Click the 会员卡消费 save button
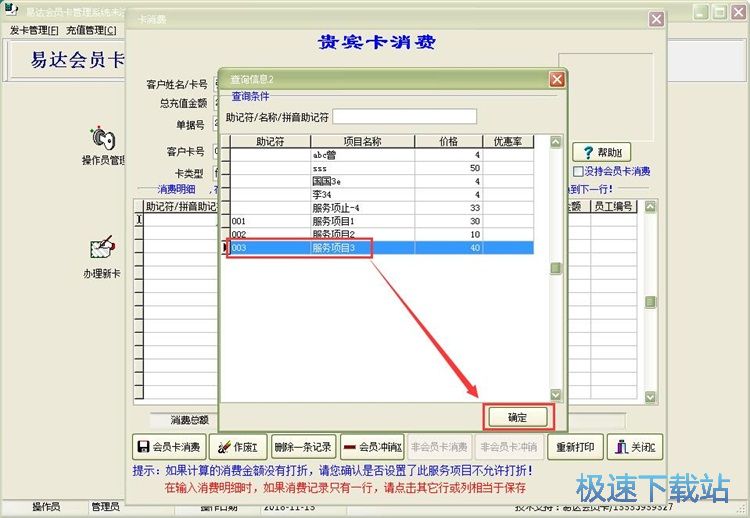The height and width of the screenshot is (518, 750). tap(169, 447)
